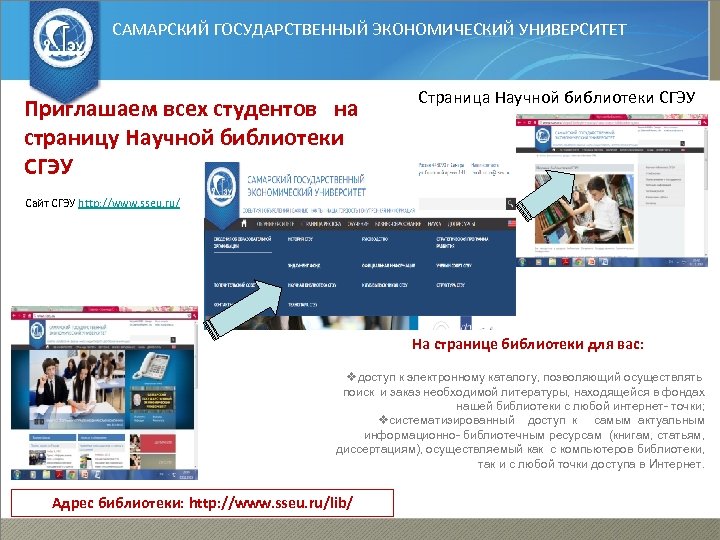The width and height of the screenshot is (720, 540).
Task: Click browser back arrow in bottom-left screenshot
Action: [x=14, y=316]
